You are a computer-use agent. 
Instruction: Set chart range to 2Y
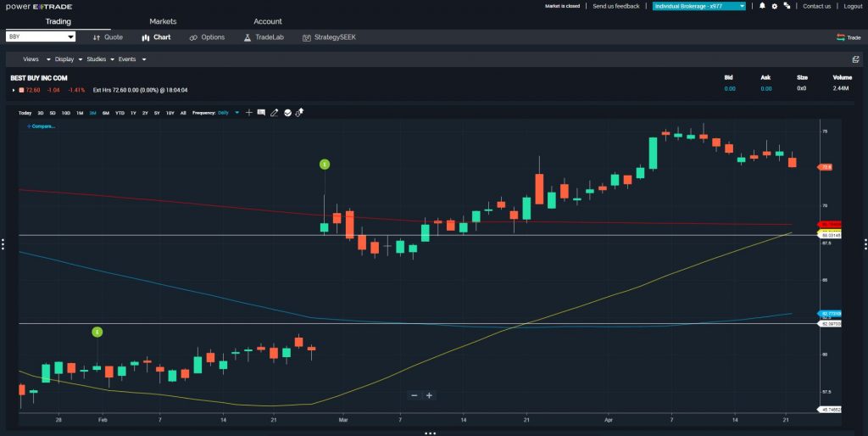pyautogui.click(x=145, y=113)
